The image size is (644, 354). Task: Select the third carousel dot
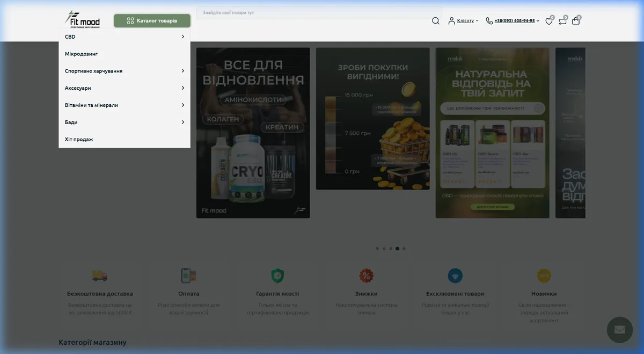point(391,249)
